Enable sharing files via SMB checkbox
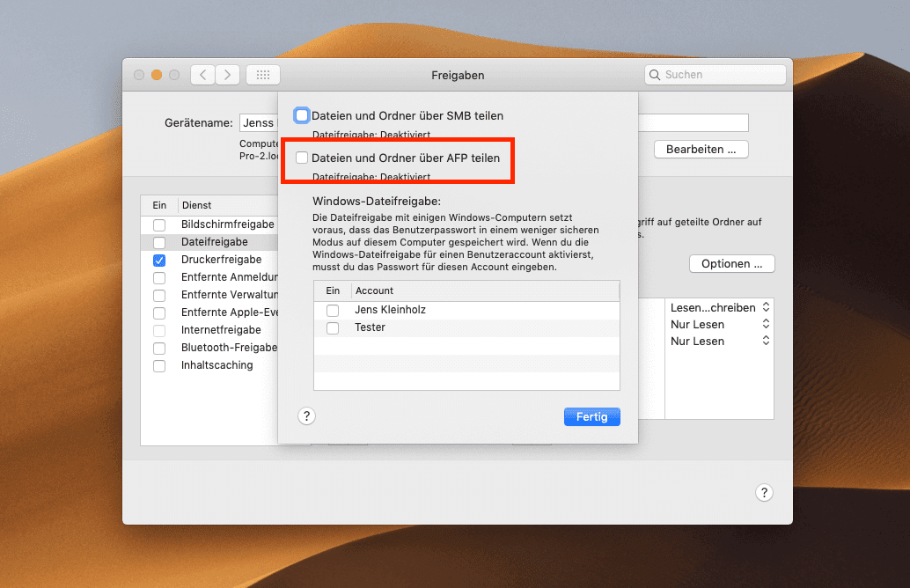Screen dimensions: 910x588 coord(302,115)
